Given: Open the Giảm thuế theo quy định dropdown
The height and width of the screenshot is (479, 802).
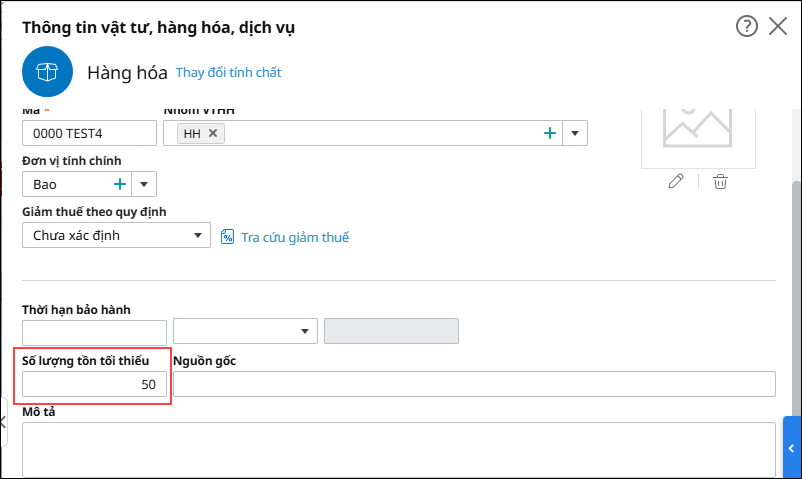Looking at the screenshot, I should click(116, 236).
